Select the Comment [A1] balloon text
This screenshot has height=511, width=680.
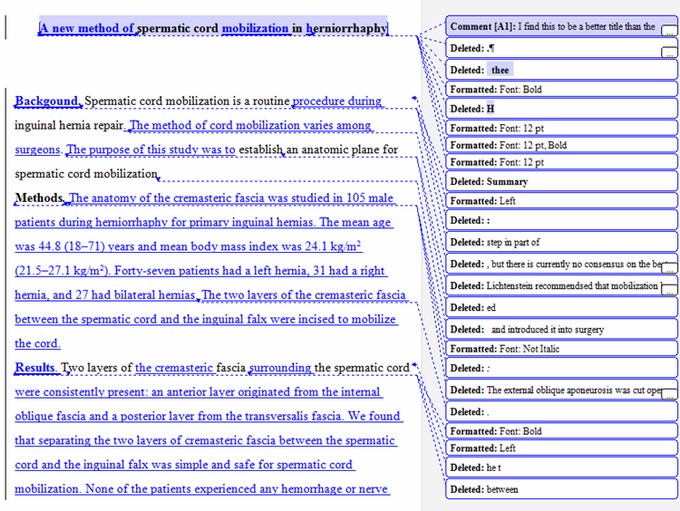tap(552, 26)
